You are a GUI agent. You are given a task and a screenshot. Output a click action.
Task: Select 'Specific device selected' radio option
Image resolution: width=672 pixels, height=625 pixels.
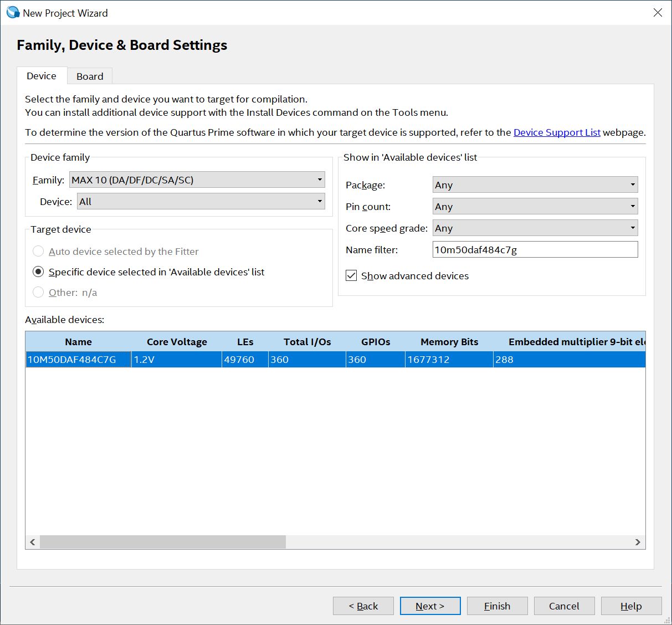click(x=38, y=272)
